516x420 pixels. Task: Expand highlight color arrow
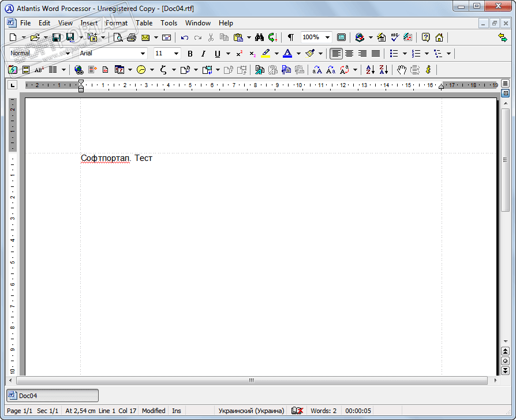point(276,54)
